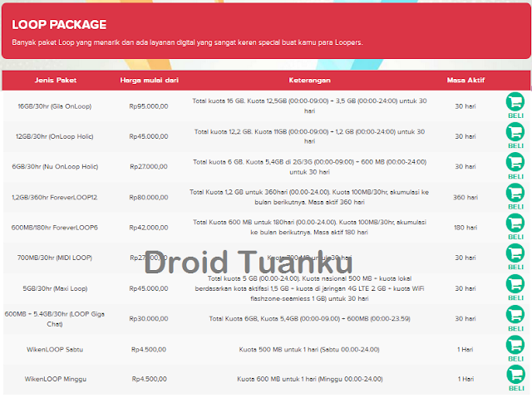Click the Rp80.000,00 price cell
The height and width of the screenshot is (398, 532).
pos(149,197)
